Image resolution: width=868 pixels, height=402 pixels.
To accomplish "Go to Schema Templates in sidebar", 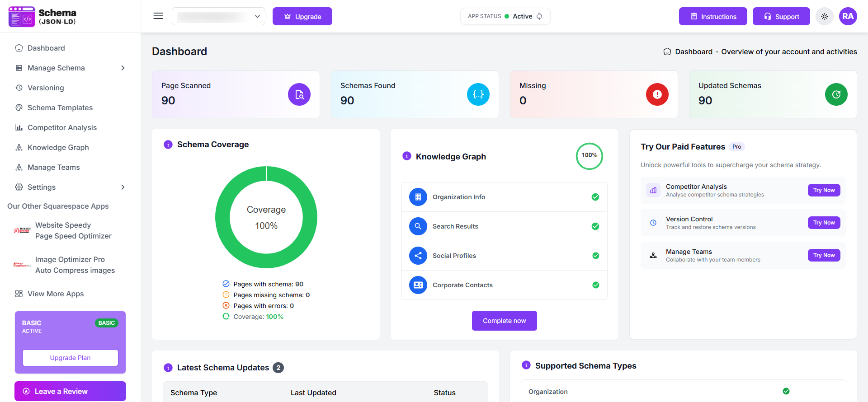I will coord(60,108).
